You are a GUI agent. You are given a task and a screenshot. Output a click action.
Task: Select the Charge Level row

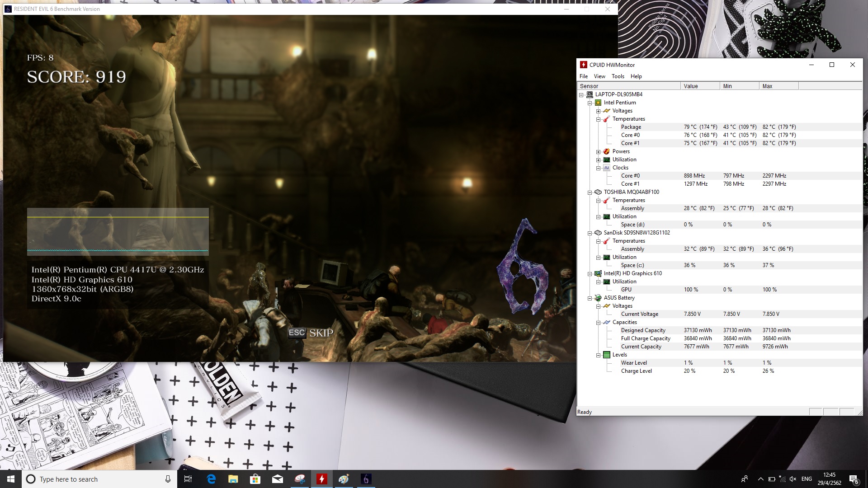(x=720, y=371)
